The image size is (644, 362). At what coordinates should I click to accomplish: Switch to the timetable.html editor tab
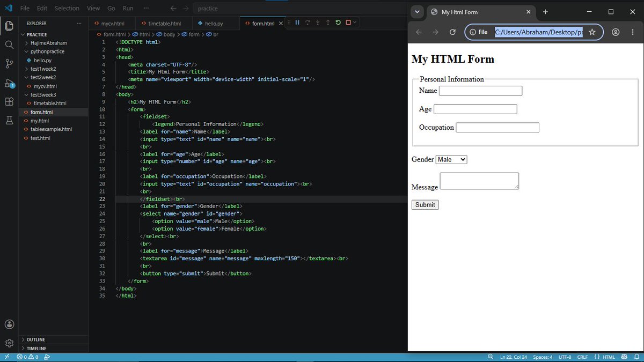coord(164,24)
